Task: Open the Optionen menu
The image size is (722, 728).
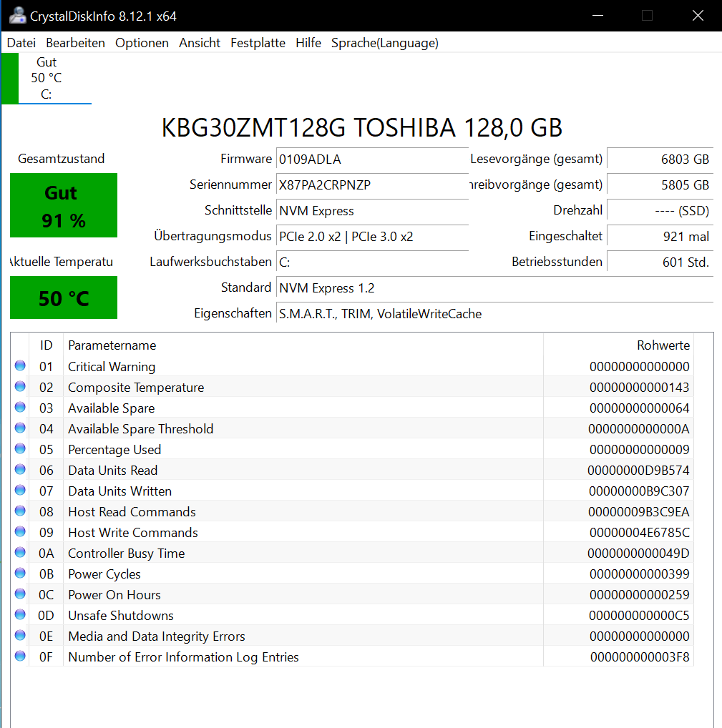Action: click(x=142, y=43)
